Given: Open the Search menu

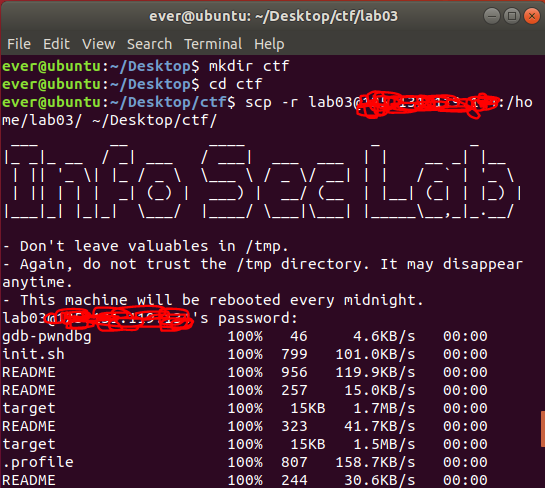Looking at the screenshot, I should (149, 44).
